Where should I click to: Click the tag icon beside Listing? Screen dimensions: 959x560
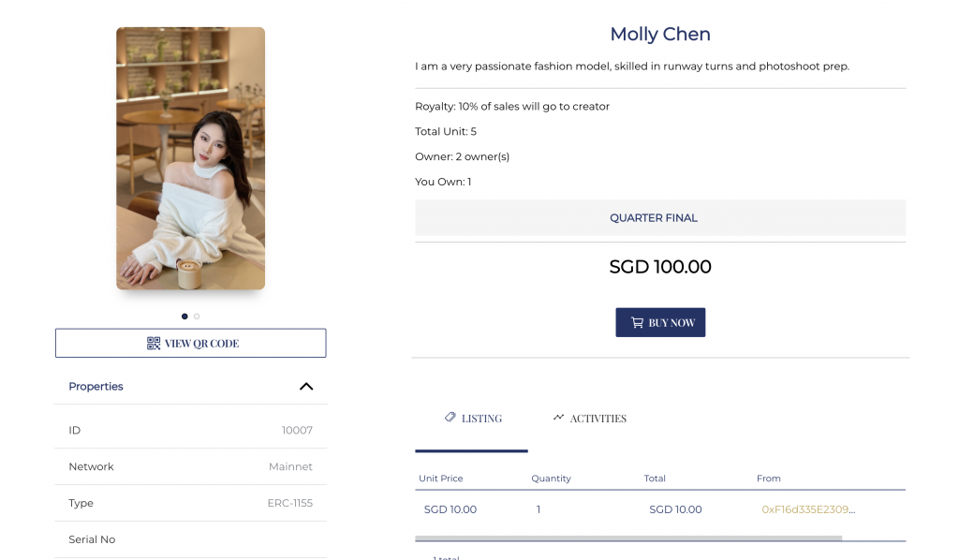450,417
